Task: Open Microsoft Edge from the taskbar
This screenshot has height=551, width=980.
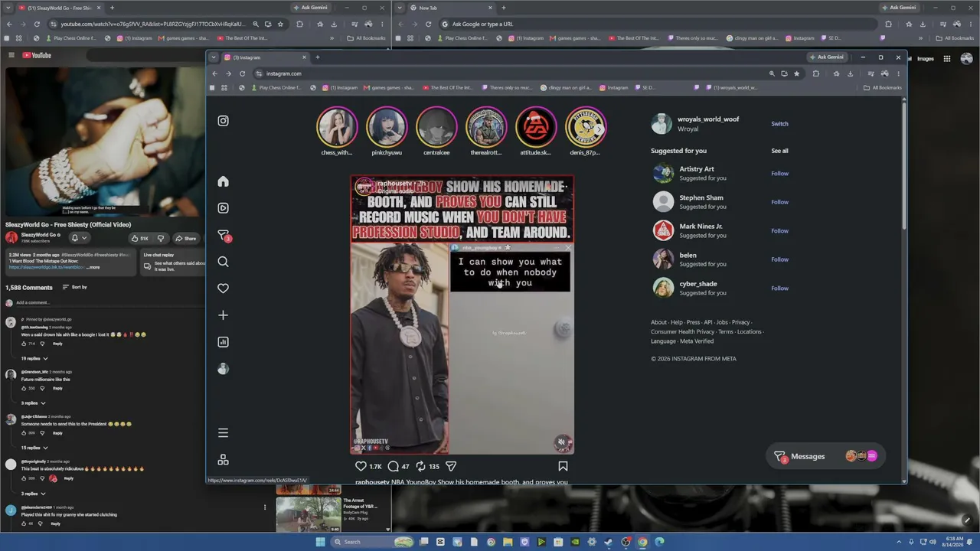Action: (659, 542)
